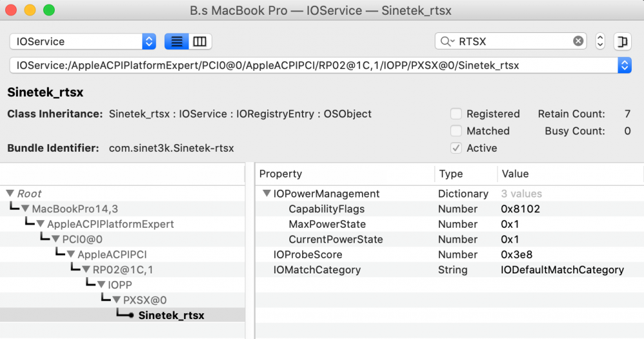The height and width of the screenshot is (339, 644).
Task: Zoom the window with green button
Action: 49,10
